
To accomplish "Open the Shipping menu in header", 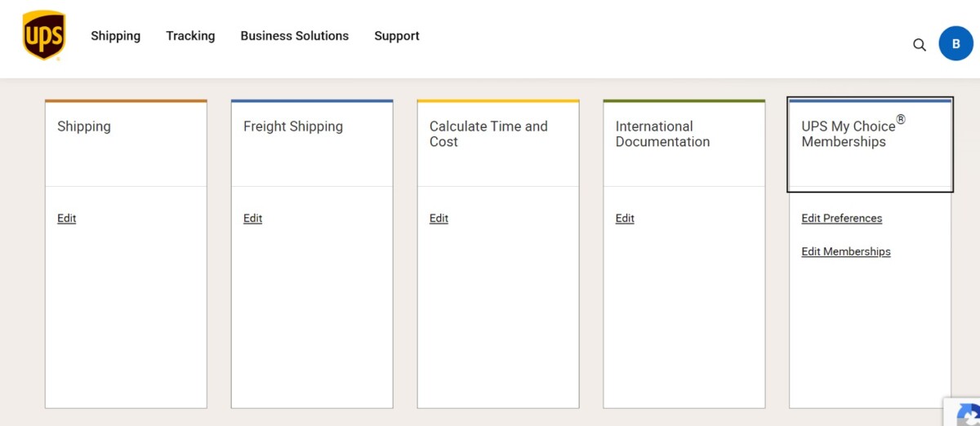I will [115, 36].
